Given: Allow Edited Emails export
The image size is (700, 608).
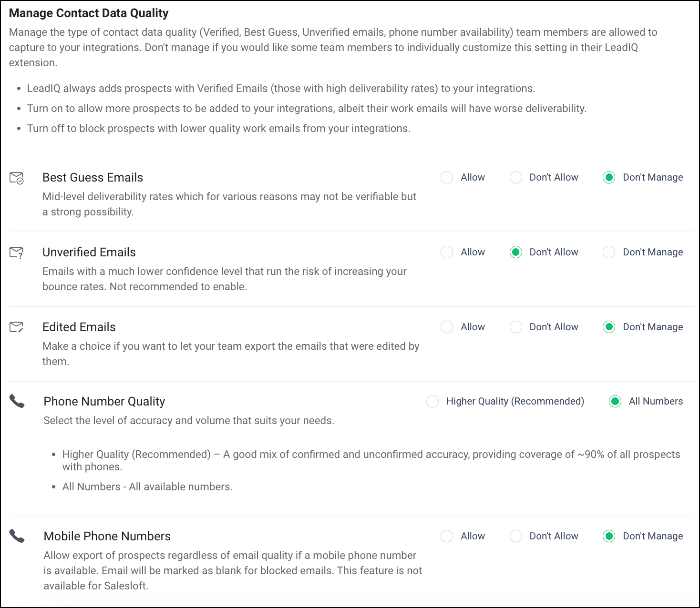Looking at the screenshot, I should 447,327.
